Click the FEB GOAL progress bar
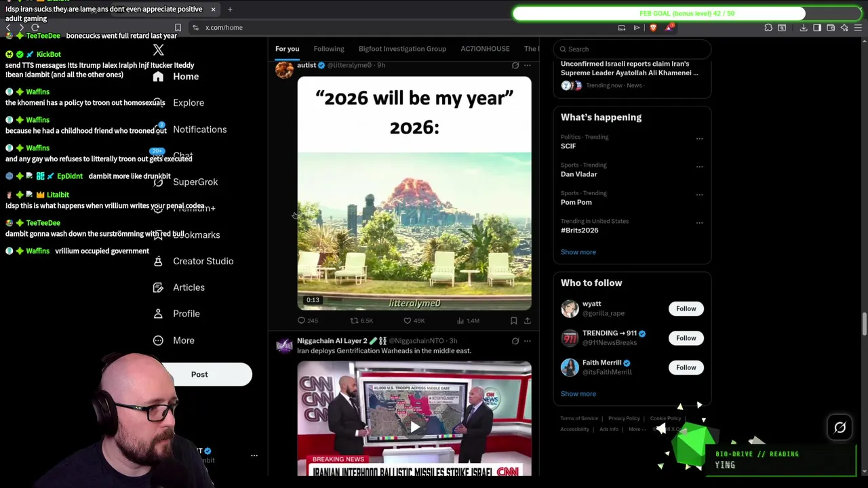Screen dimensions: 868x488 (687, 14)
